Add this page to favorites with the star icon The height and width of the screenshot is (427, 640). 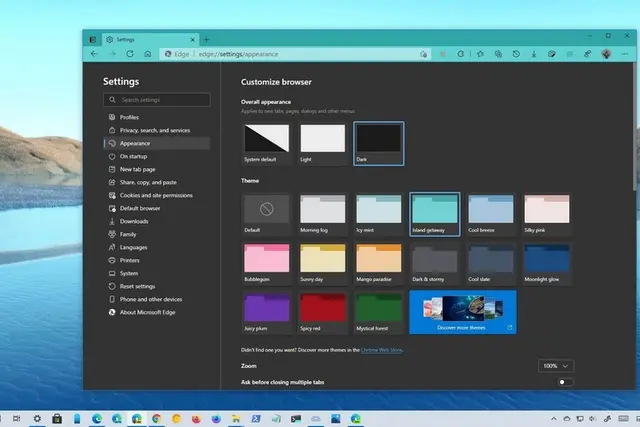tap(423, 54)
